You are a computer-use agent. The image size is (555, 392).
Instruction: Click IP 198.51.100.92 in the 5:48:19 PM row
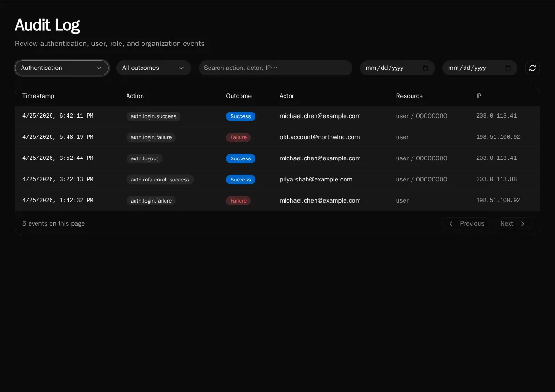click(x=498, y=137)
